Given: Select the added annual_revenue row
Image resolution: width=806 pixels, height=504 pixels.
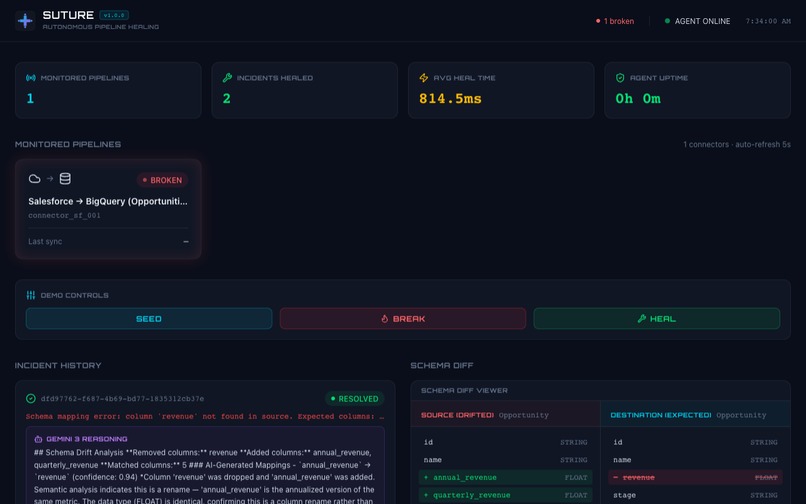Looking at the screenshot, I should 505,478.
